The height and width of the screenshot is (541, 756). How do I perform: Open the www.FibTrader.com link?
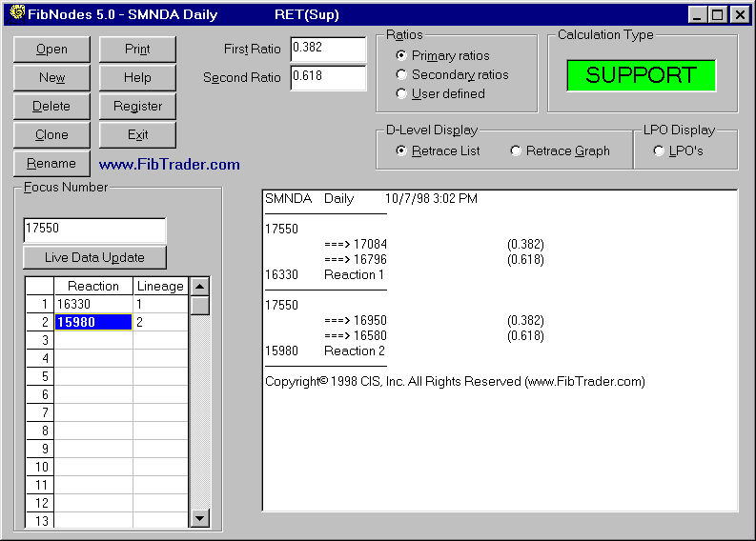coord(170,165)
